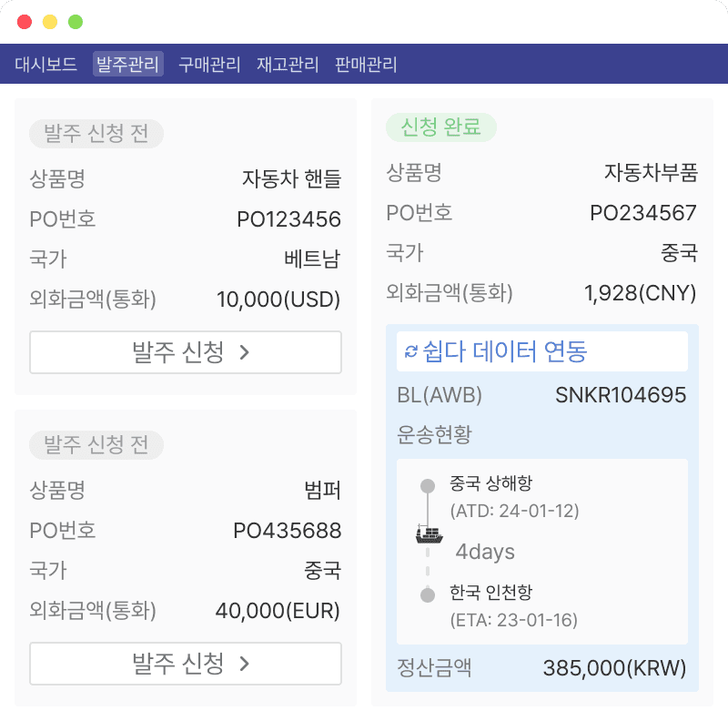Click the 한국 인천항 arrival dot
Viewport: 728px width, 721px height.
tap(427, 595)
